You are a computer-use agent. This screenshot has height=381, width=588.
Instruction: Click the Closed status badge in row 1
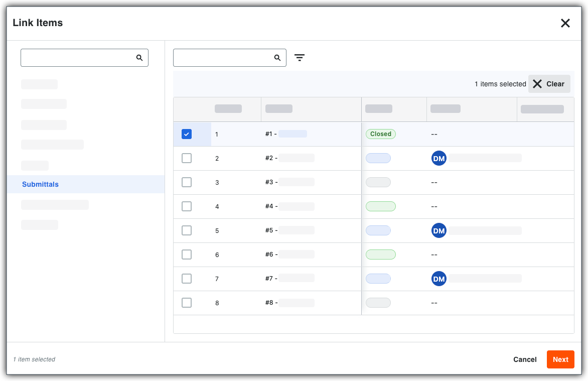(381, 134)
